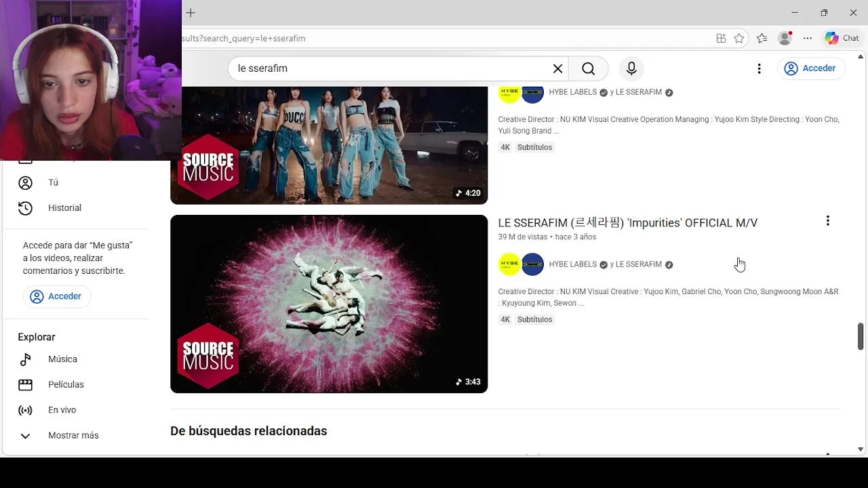
Task: Clear the search box with X icon
Action: pyautogui.click(x=557, y=68)
